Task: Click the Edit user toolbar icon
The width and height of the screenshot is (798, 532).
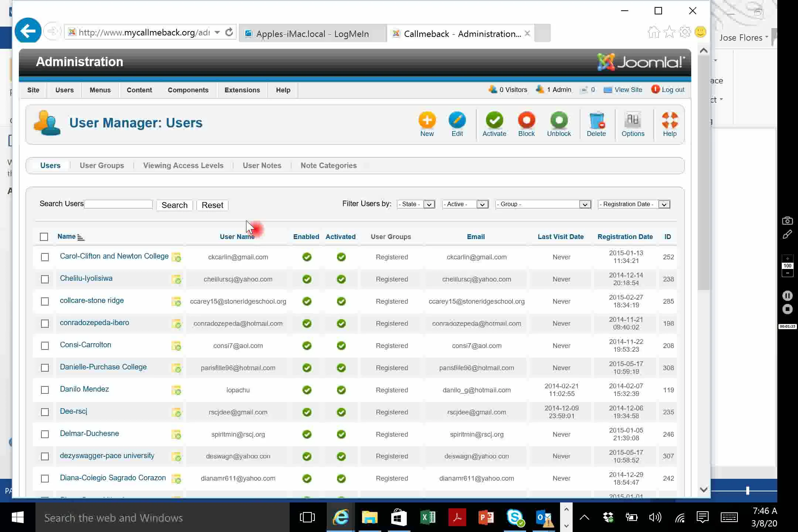Action: pyautogui.click(x=457, y=121)
